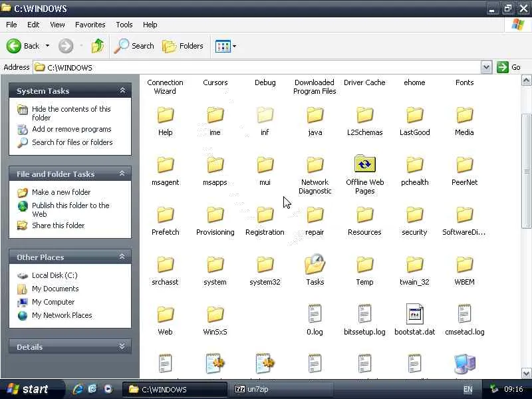Select the Temp folder icon
This screenshot has height=399, width=532.
364,265
